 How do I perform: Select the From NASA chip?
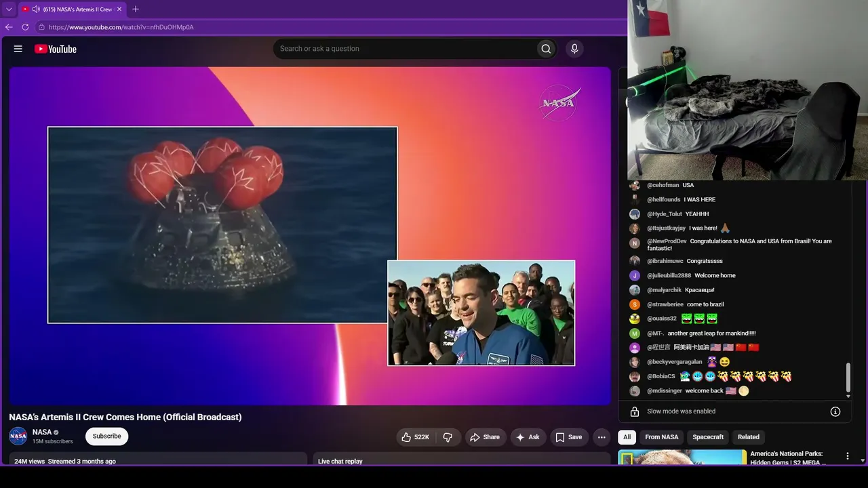pos(662,437)
